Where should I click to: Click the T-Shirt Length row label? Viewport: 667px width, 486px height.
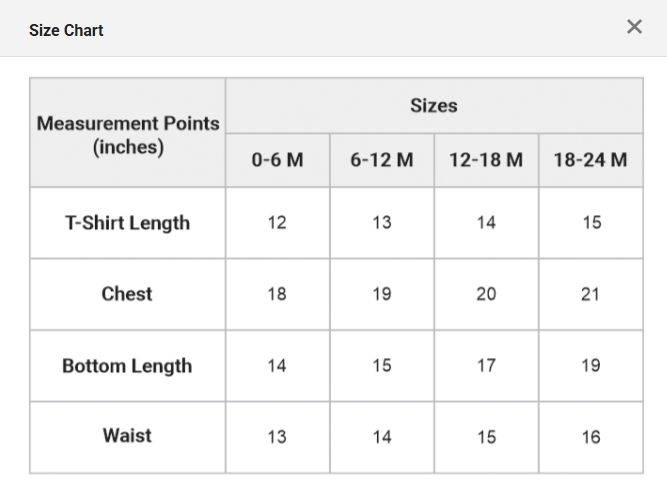[128, 223]
